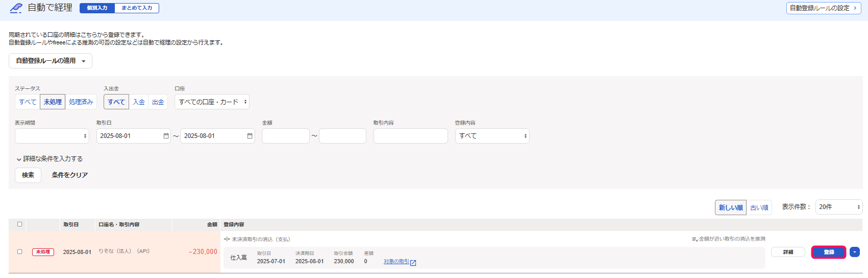The width and height of the screenshot is (868, 278).
Task: Open calendar picker for start date 2025-08-01
Action: (x=166, y=136)
